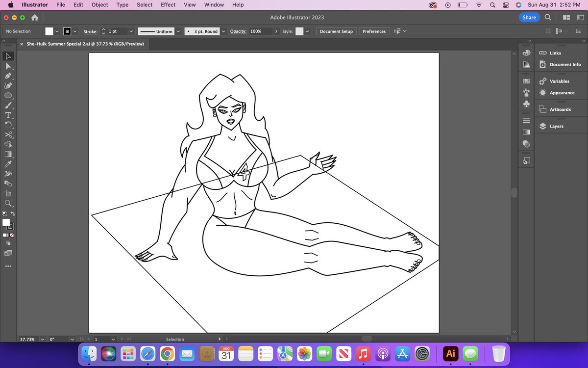
Task: Select the Shape Builder tool
Action: [x=8, y=144]
